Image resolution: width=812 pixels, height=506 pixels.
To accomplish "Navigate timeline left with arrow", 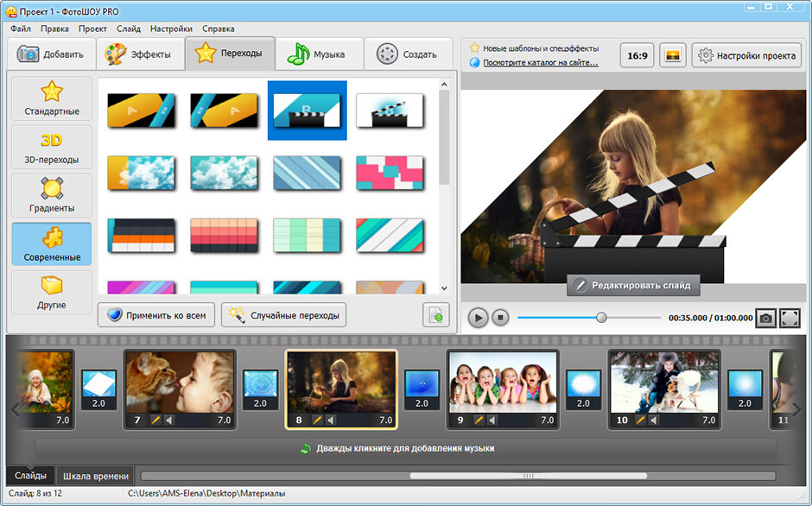I will click(15, 409).
